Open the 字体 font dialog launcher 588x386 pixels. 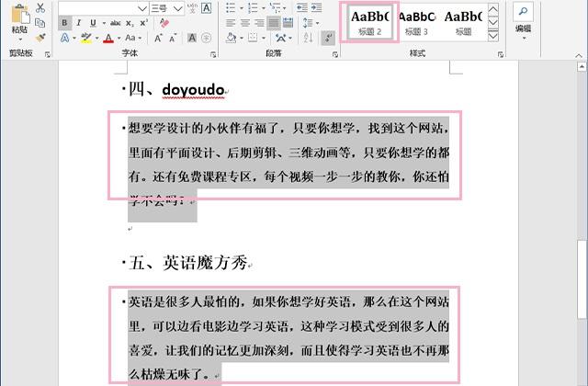click(x=213, y=55)
